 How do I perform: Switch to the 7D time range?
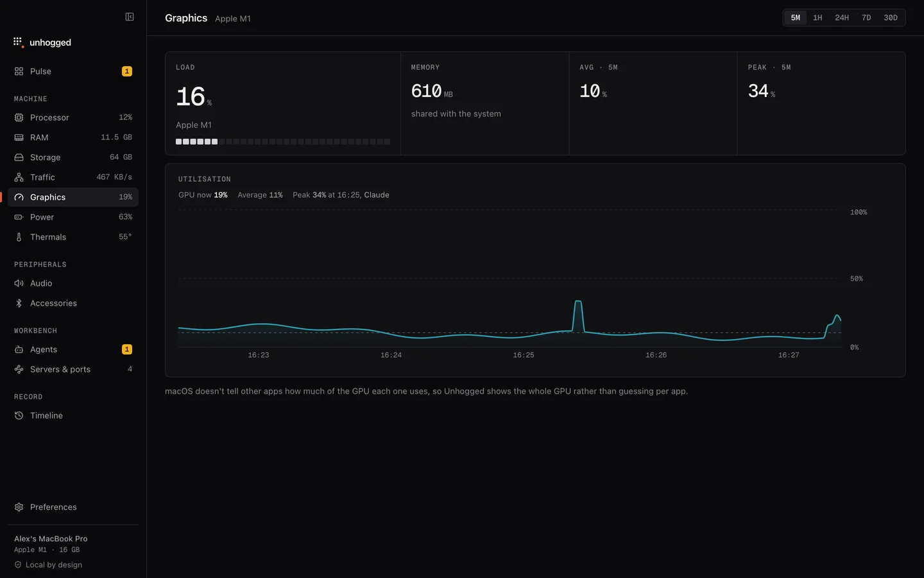(x=866, y=18)
